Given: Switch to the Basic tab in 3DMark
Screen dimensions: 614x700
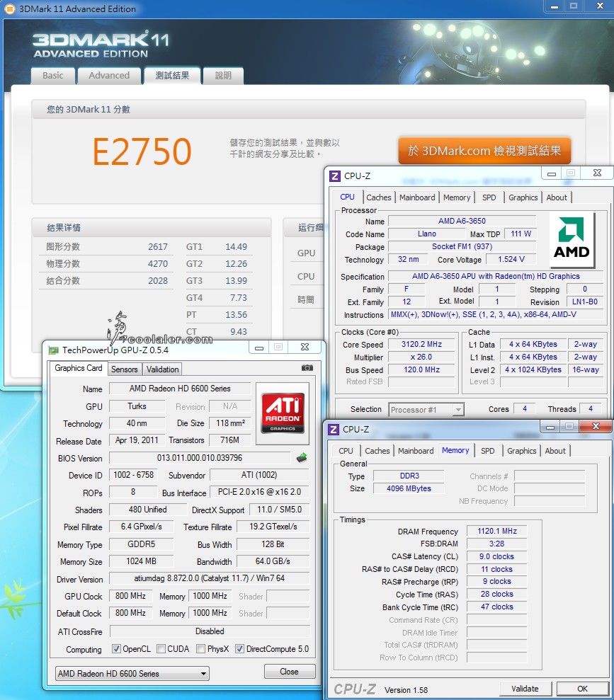Looking at the screenshot, I should [52, 76].
